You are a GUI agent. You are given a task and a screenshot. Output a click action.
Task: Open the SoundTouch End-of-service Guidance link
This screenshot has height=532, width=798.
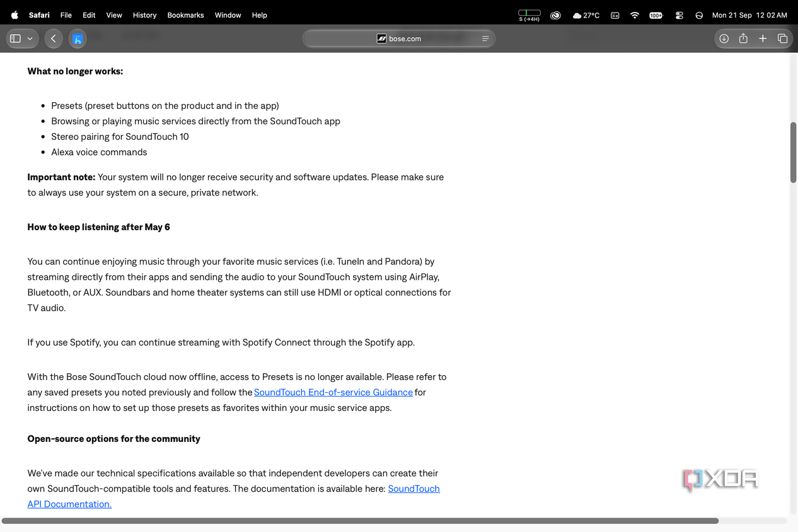333,392
